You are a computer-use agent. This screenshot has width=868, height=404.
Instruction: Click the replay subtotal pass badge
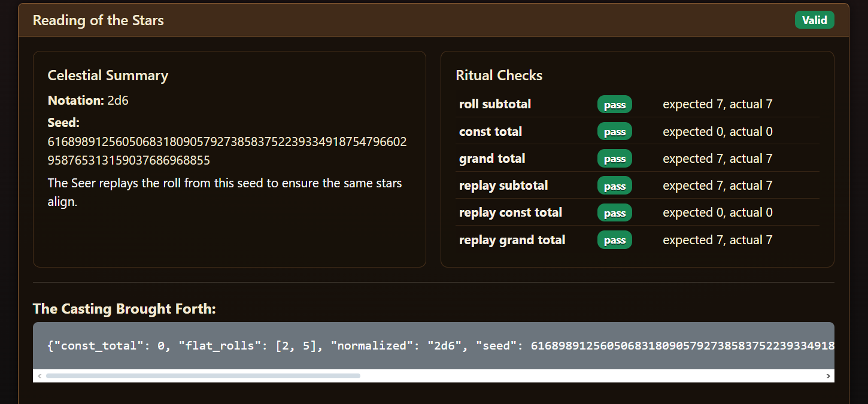click(614, 186)
